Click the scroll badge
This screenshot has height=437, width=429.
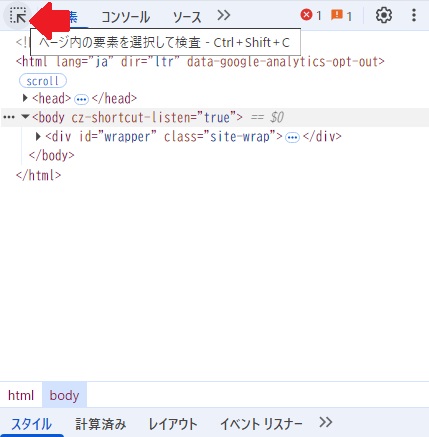(43, 81)
